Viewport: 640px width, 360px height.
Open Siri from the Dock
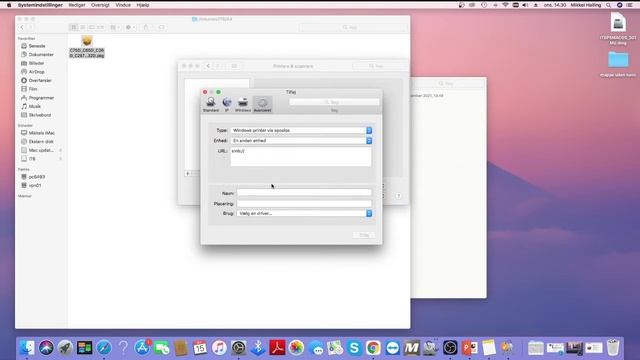pyautogui.click(x=46, y=348)
